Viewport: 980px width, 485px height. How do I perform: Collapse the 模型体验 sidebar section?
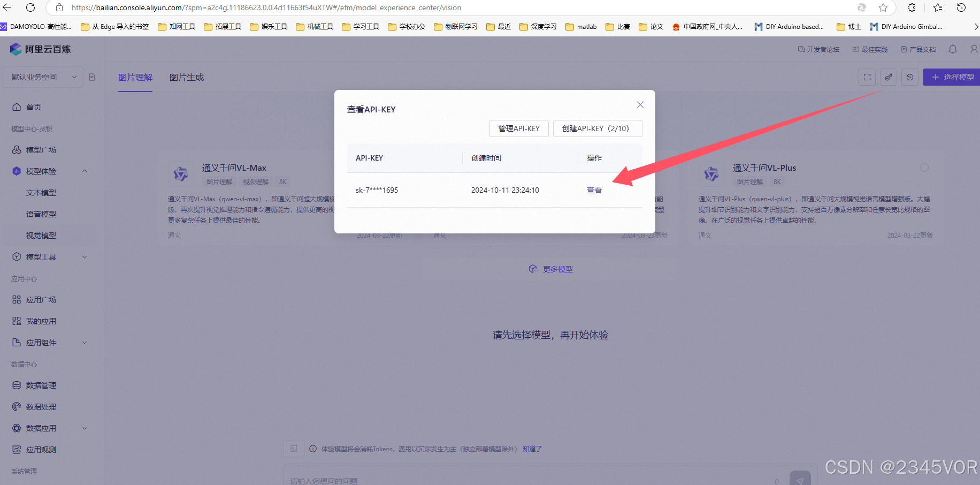coord(85,171)
